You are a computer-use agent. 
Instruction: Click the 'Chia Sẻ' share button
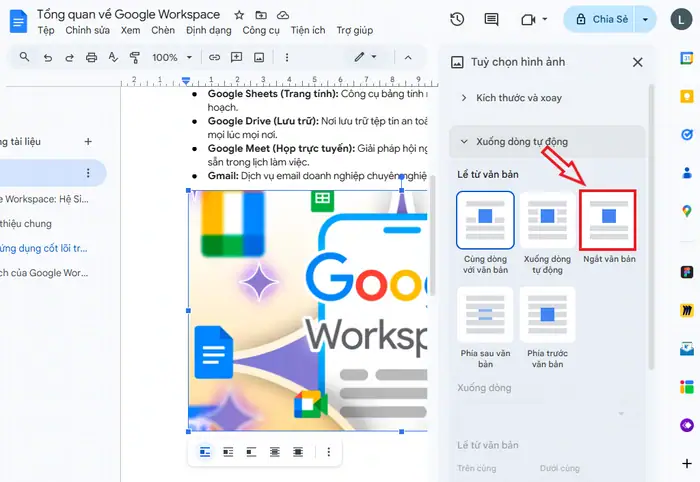click(599, 19)
